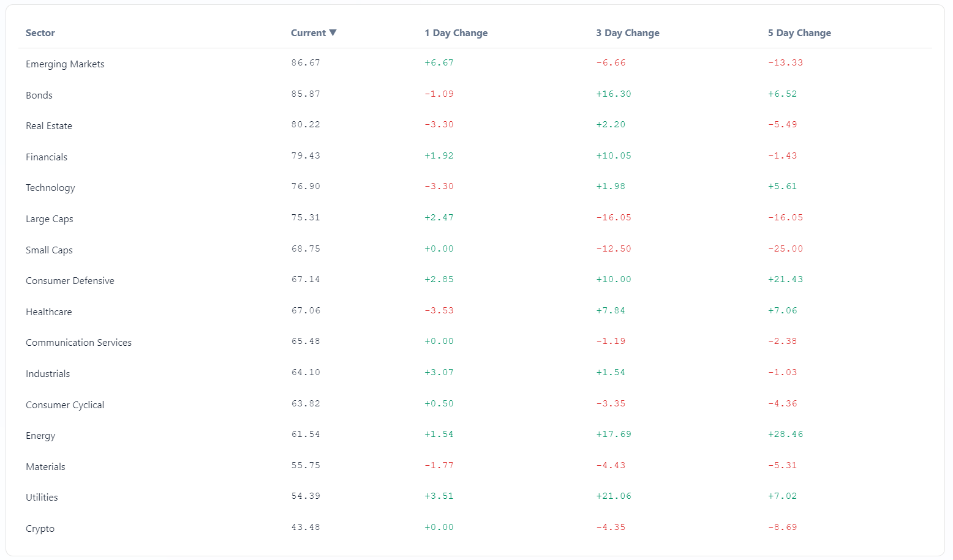Select the Technology current value 76.90

click(x=306, y=186)
